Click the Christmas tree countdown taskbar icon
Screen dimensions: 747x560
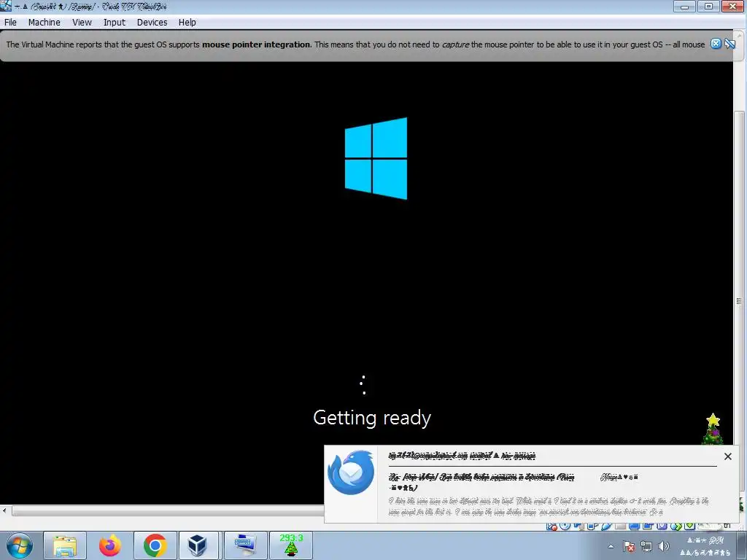coord(291,545)
